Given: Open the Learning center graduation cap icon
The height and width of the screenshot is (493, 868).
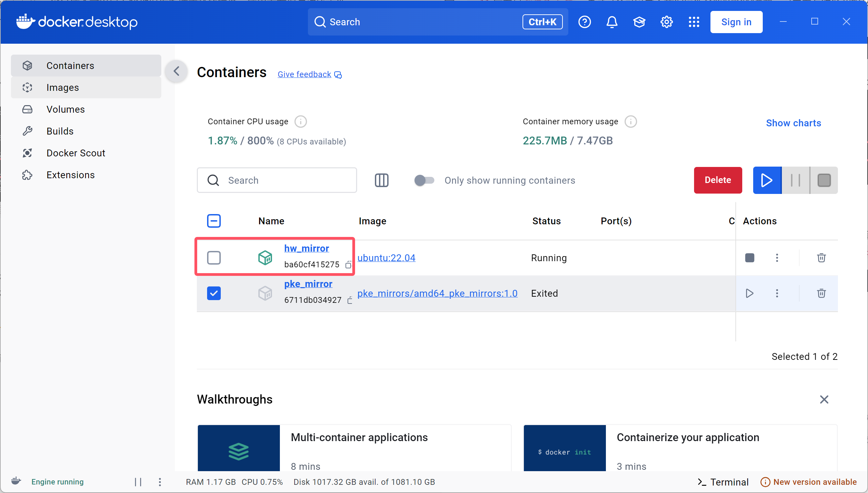Looking at the screenshot, I should click(639, 22).
